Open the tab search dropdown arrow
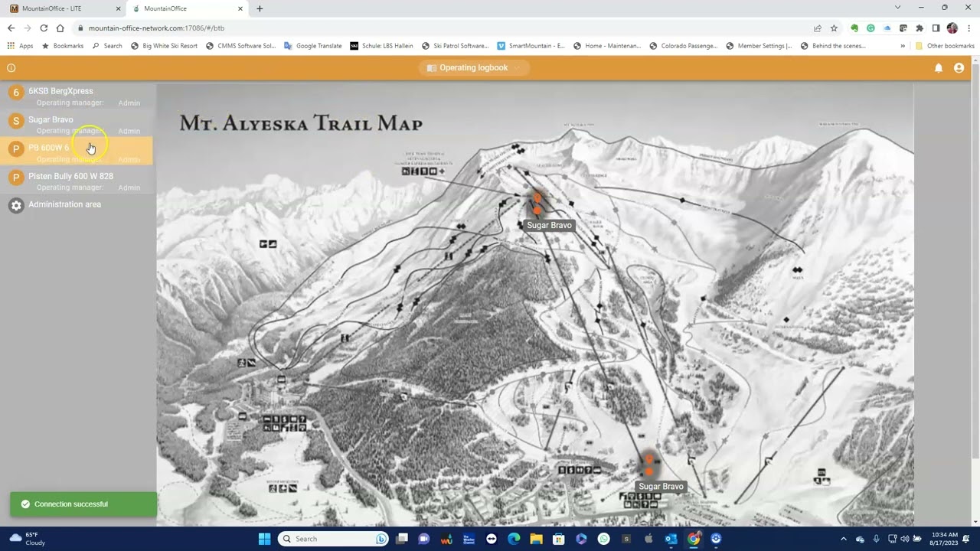980x551 pixels. coord(897,8)
